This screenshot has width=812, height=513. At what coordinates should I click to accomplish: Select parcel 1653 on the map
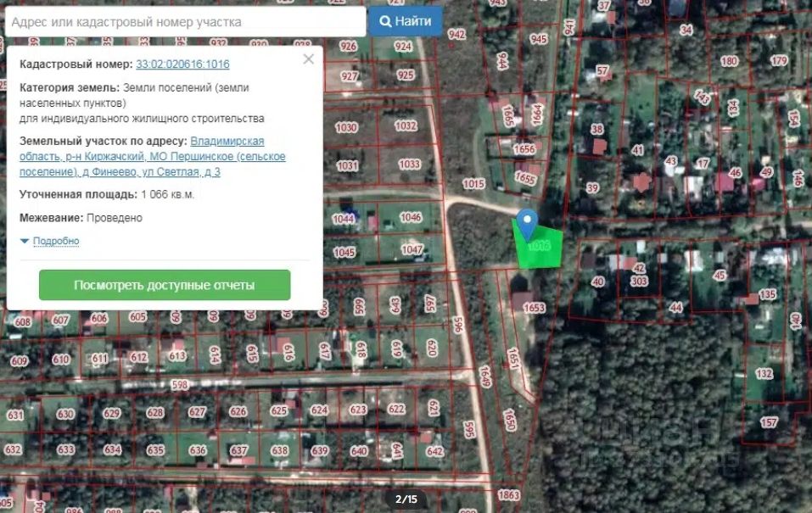pos(534,308)
